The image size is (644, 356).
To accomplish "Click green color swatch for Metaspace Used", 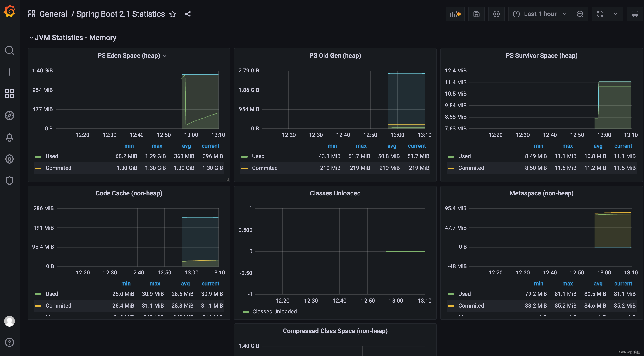I will [451, 294].
